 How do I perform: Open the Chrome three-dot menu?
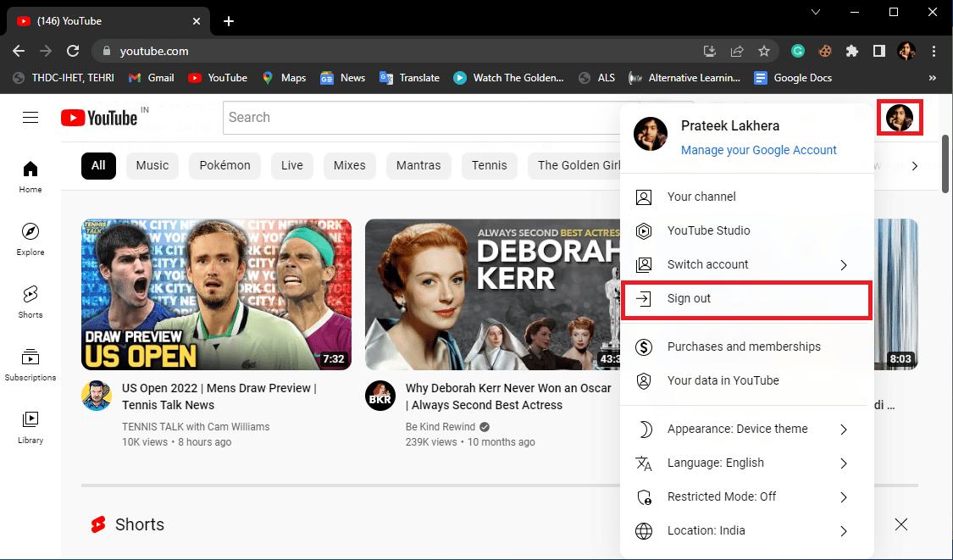[934, 51]
